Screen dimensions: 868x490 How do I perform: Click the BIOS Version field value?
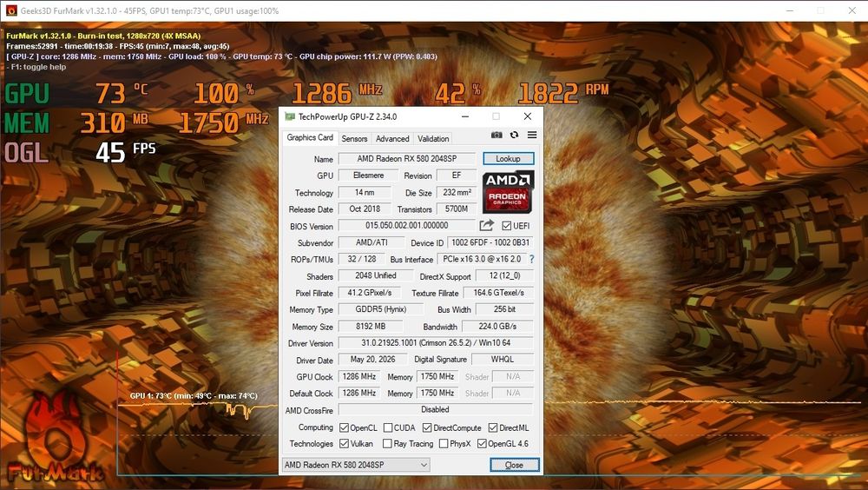[x=407, y=226]
